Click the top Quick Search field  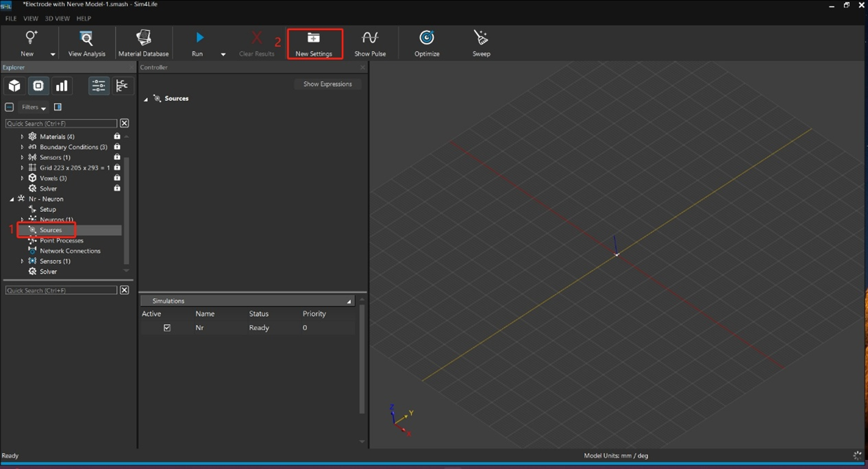61,123
